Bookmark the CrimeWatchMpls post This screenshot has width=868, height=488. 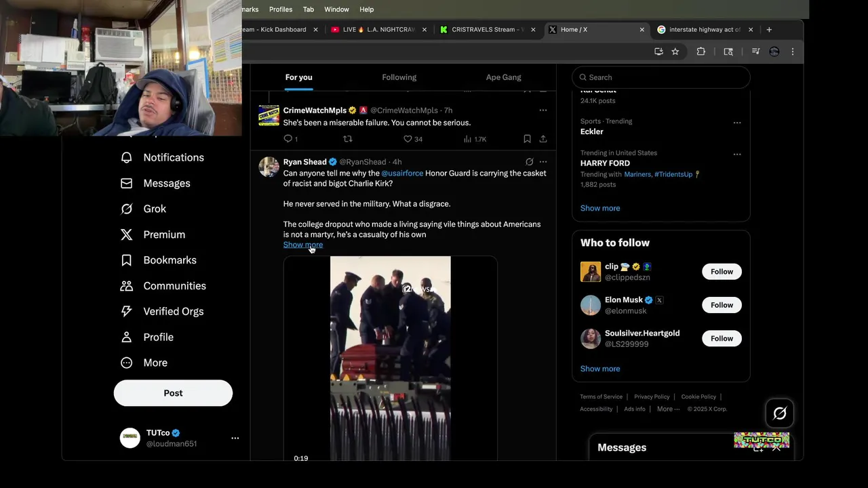[527, 139]
